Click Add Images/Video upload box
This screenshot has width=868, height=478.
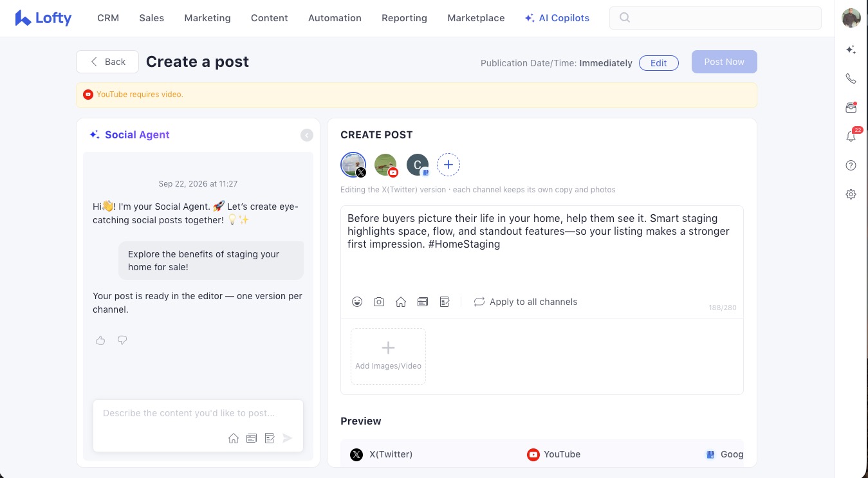click(388, 356)
